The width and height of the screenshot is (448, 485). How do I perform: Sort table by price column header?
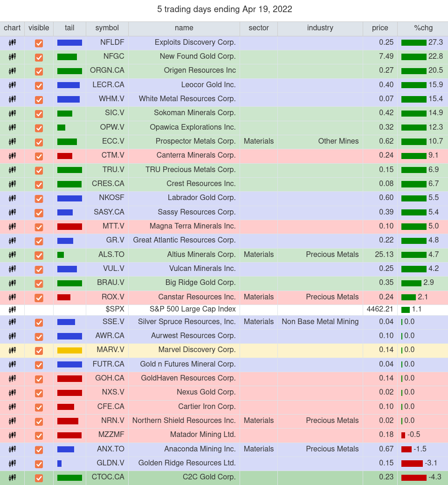tap(380, 28)
